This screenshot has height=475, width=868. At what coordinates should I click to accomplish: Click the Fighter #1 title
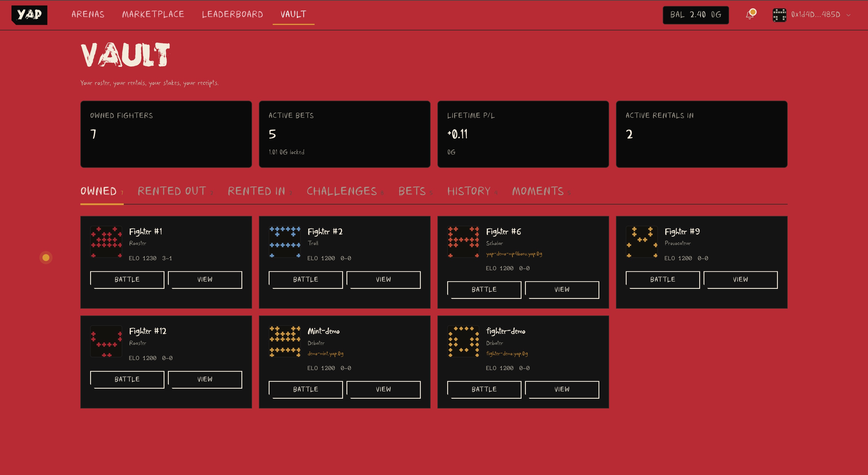click(x=146, y=231)
